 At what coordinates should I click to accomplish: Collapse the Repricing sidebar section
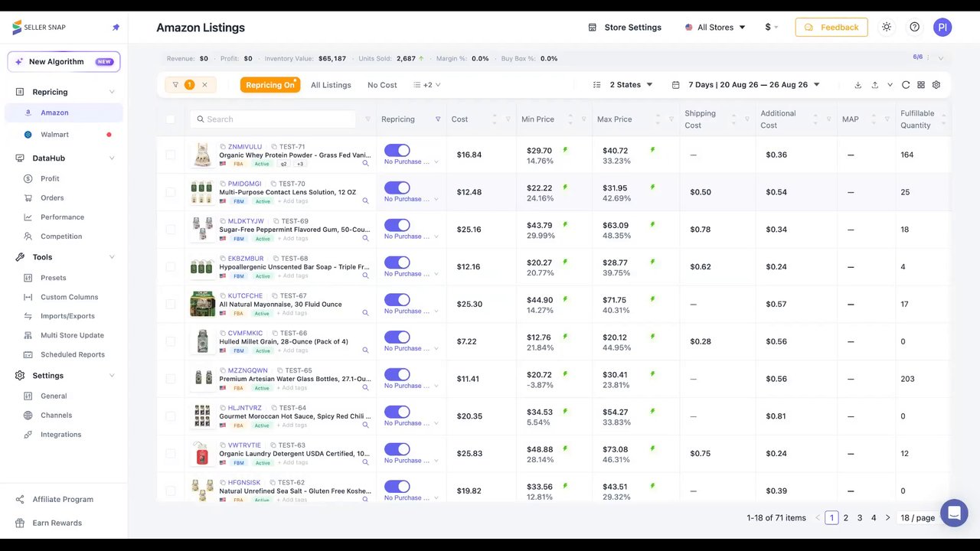tap(112, 92)
